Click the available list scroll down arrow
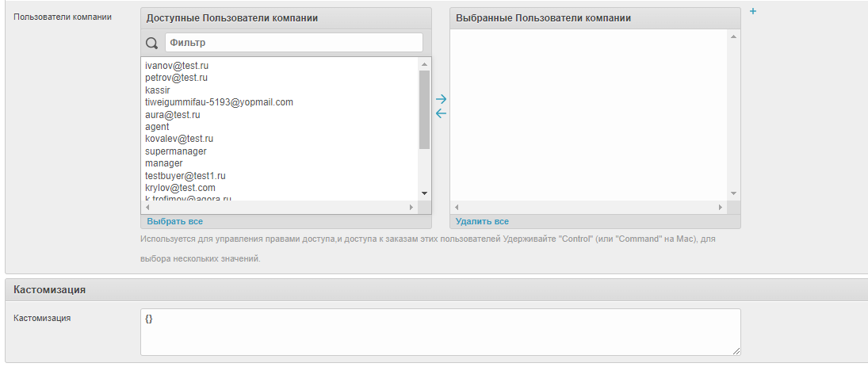The image size is (868, 367). tap(424, 193)
